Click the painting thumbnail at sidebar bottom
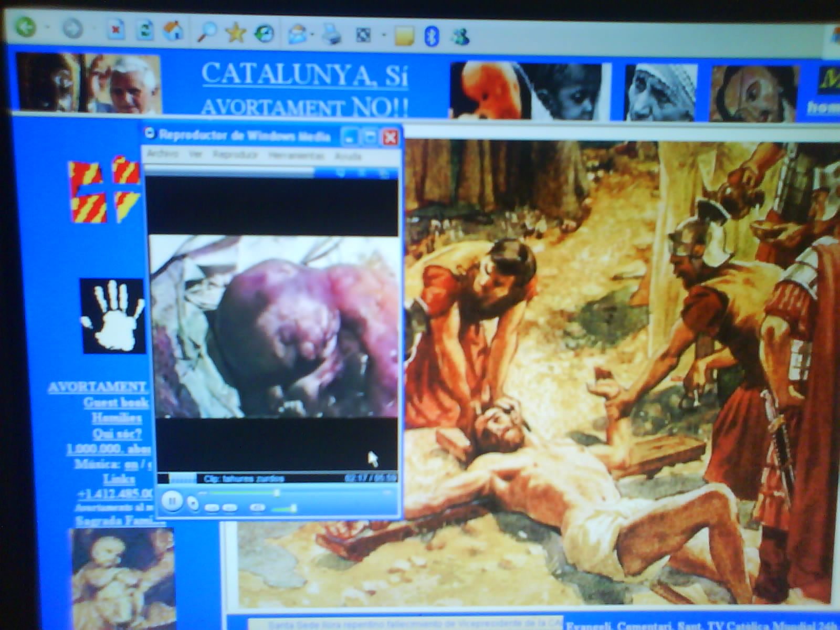The height and width of the screenshot is (630, 840). pyautogui.click(x=122, y=579)
